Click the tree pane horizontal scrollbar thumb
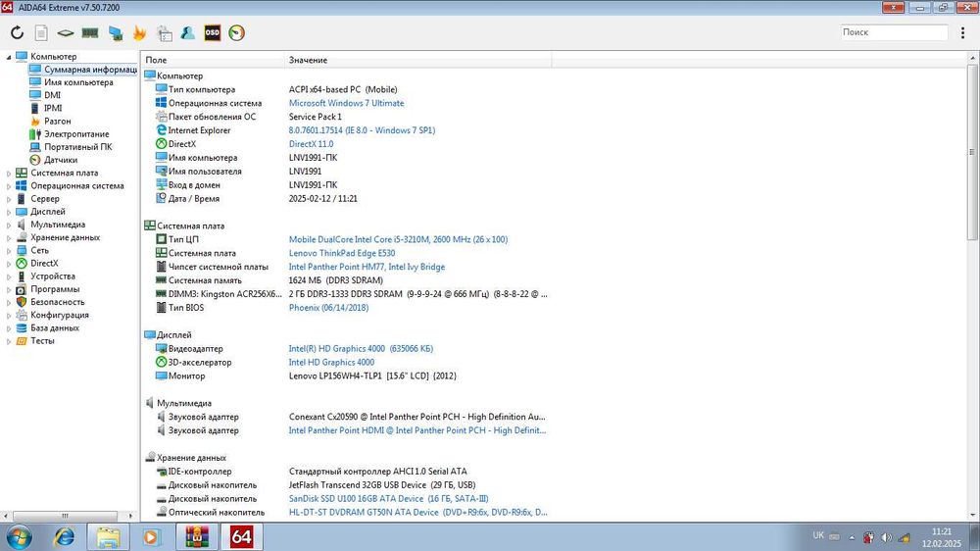 pyautogui.click(x=65, y=516)
